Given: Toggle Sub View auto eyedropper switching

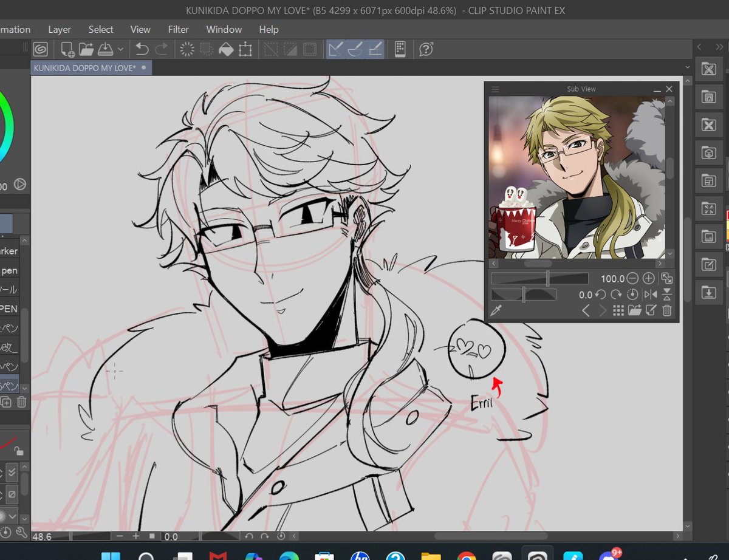Looking at the screenshot, I should 496,310.
